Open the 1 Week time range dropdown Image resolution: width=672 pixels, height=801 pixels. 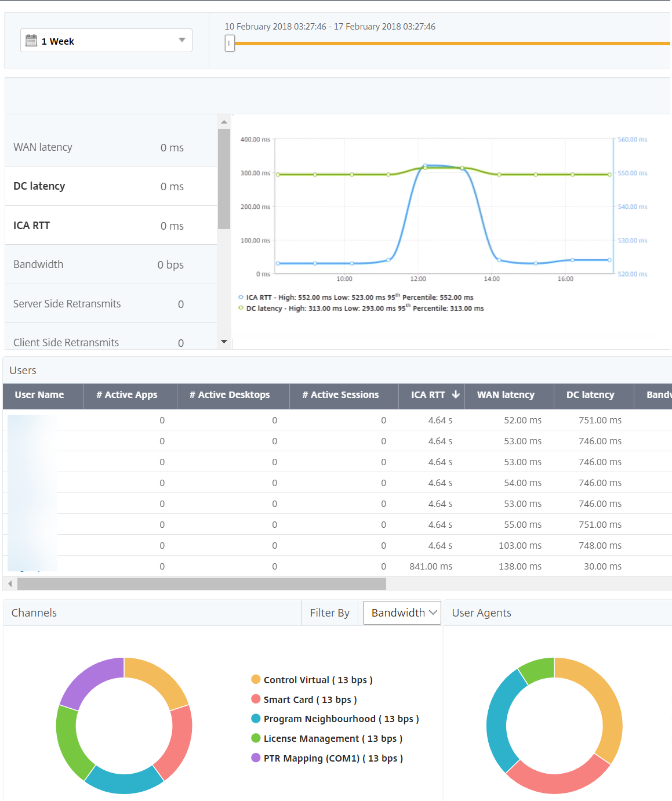[106, 41]
